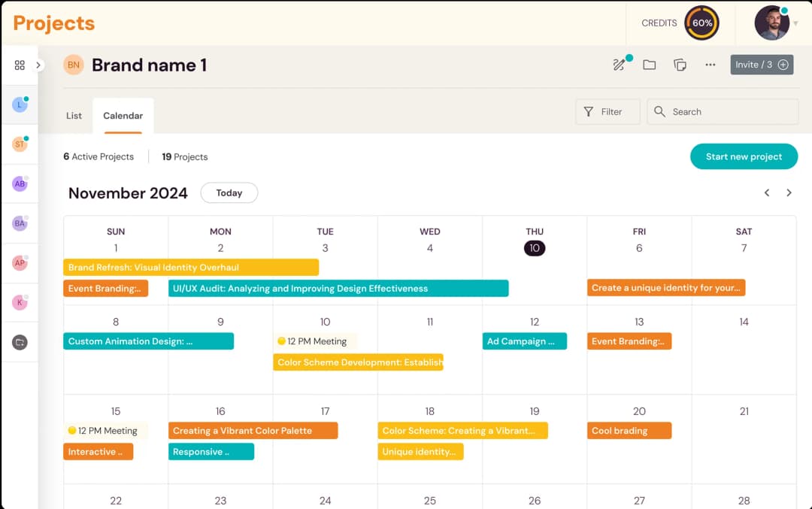The image size is (812, 509).
Task: Click the Search input field
Action: click(729, 112)
